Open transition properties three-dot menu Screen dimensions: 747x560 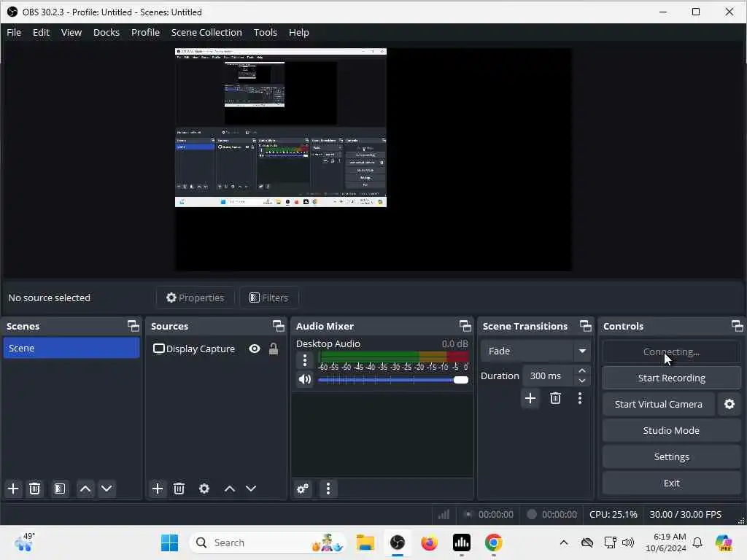click(580, 398)
